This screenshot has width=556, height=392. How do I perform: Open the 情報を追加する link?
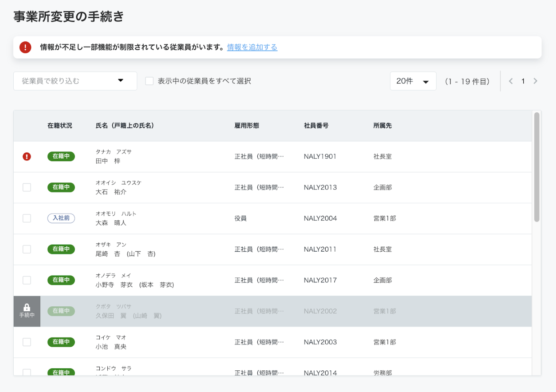(x=252, y=47)
